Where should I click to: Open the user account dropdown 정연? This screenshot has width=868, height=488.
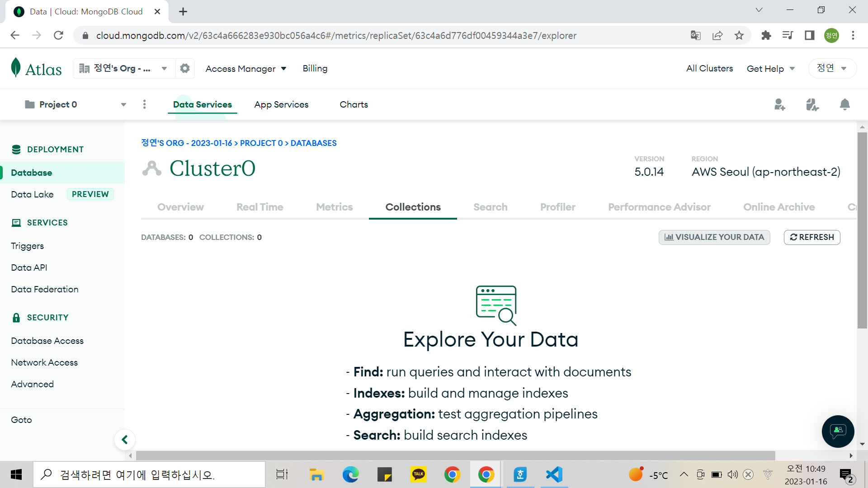pyautogui.click(x=832, y=68)
